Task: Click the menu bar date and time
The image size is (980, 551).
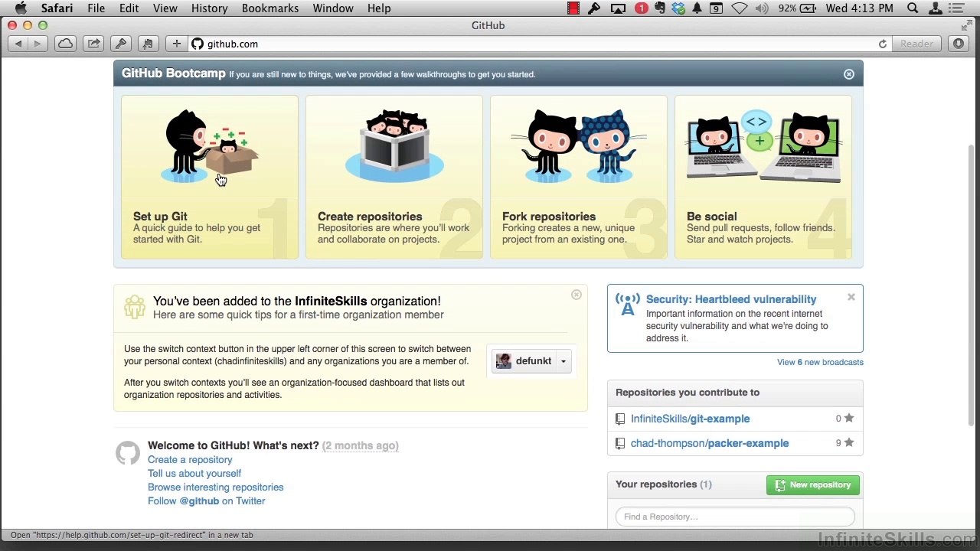Action: click(860, 8)
